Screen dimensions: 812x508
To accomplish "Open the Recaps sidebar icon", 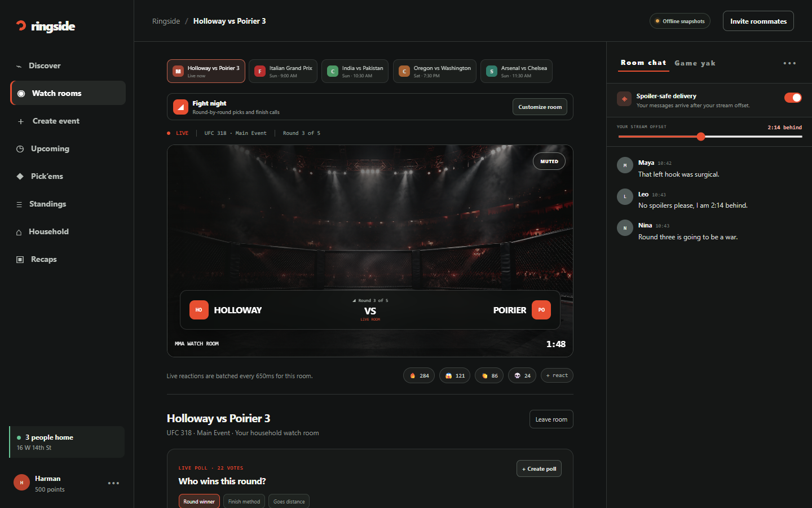I will pos(20,260).
